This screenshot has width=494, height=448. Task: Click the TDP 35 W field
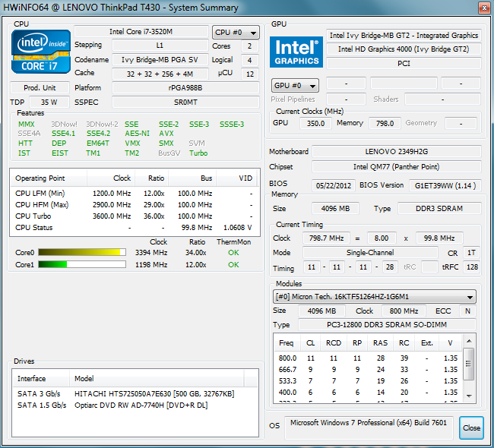point(49,103)
